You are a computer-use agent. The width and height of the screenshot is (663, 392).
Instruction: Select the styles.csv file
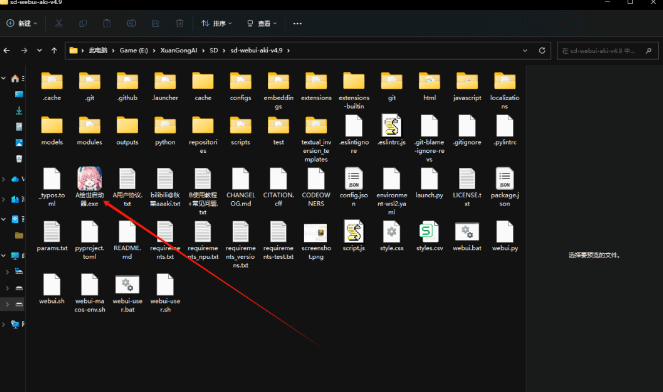pos(430,231)
